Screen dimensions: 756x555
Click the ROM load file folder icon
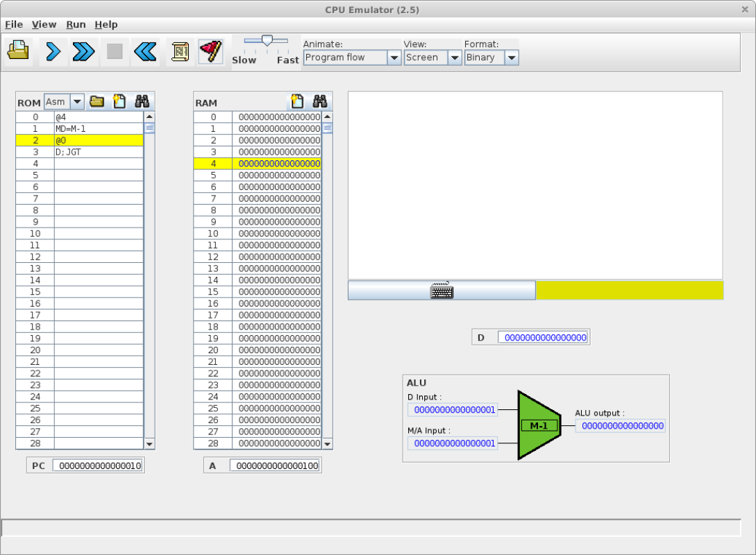click(x=97, y=101)
